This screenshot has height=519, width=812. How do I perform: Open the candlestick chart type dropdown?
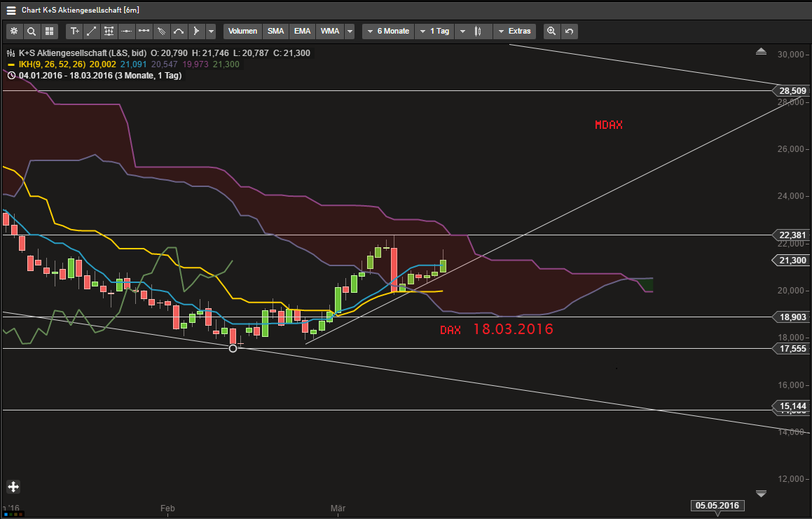pyautogui.click(x=473, y=31)
